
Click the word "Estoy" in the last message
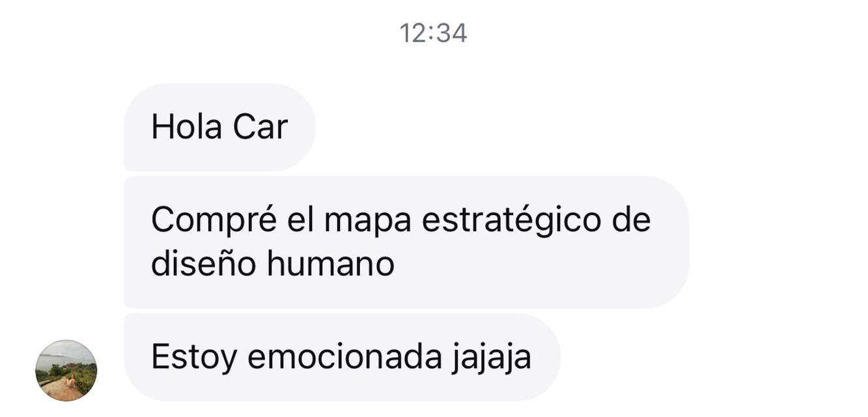[x=194, y=358]
